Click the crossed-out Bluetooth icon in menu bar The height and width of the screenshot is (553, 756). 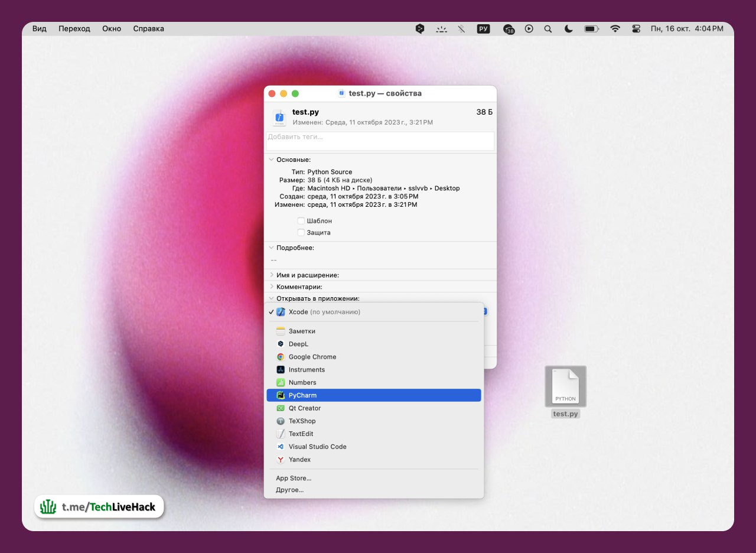click(462, 28)
